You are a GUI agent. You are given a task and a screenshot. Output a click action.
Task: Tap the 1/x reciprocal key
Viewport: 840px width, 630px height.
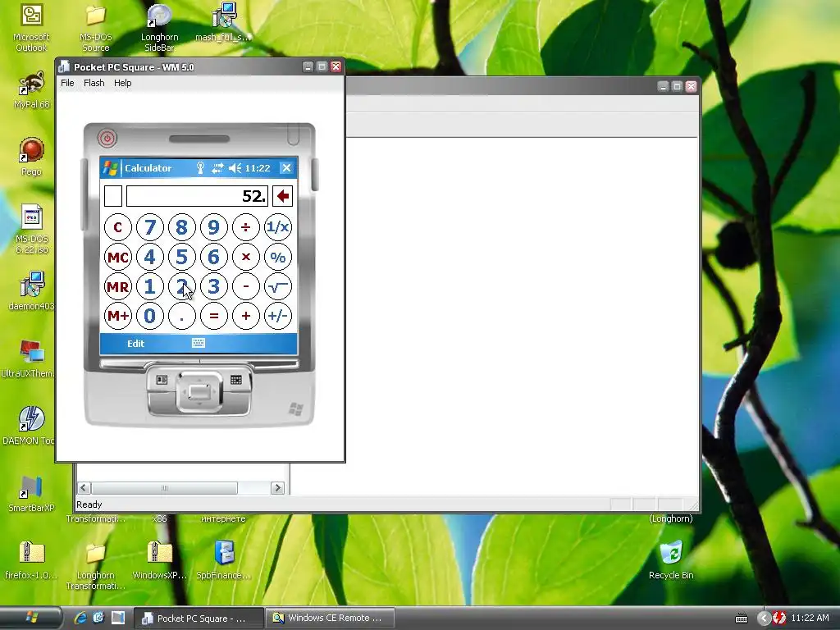278,227
